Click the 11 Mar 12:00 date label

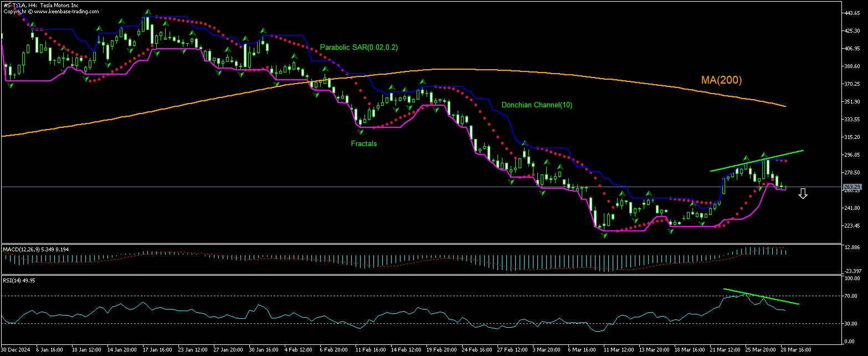[x=619, y=350]
